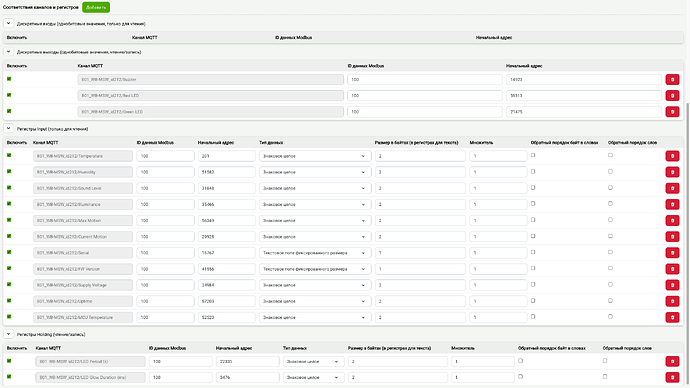Uncheck enable box for Red LED channel

(x=9, y=95)
